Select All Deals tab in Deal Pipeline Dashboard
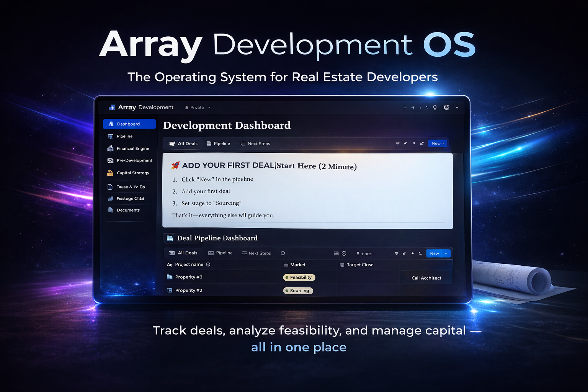Image resolution: width=588 pixels, height=392 pixels. pyautogui.click(x=183, y=253)
